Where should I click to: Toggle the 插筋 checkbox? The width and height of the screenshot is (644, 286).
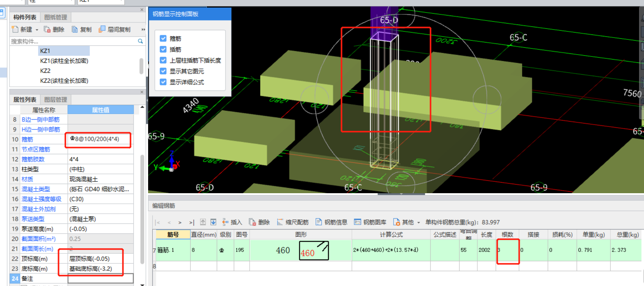coord(163,49)
